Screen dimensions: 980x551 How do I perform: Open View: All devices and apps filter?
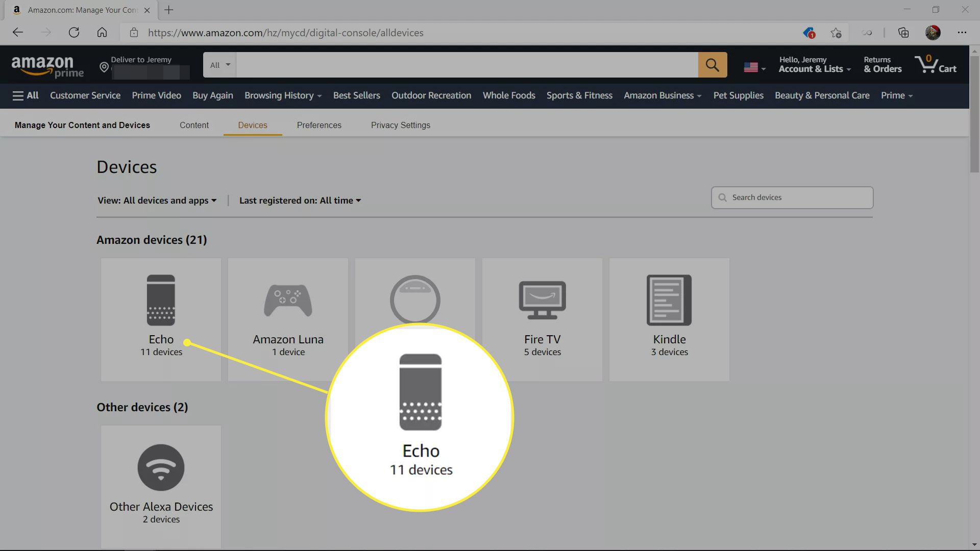157,201
